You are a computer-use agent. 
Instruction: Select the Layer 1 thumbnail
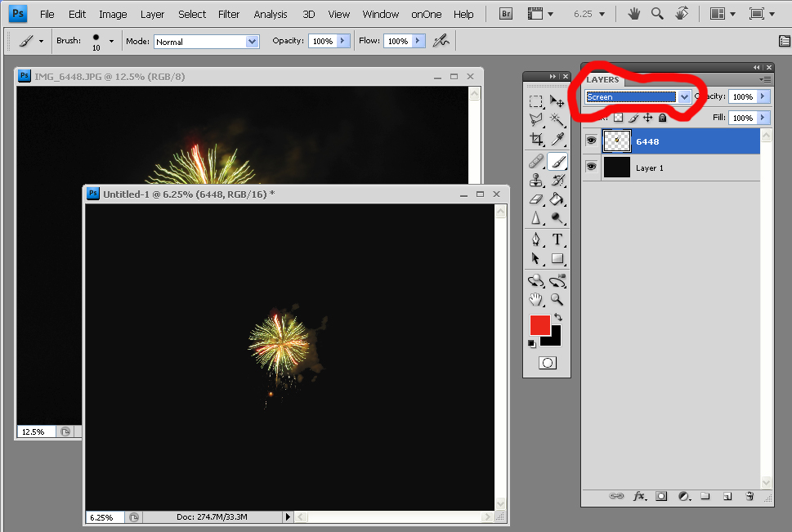pos(616,168)
